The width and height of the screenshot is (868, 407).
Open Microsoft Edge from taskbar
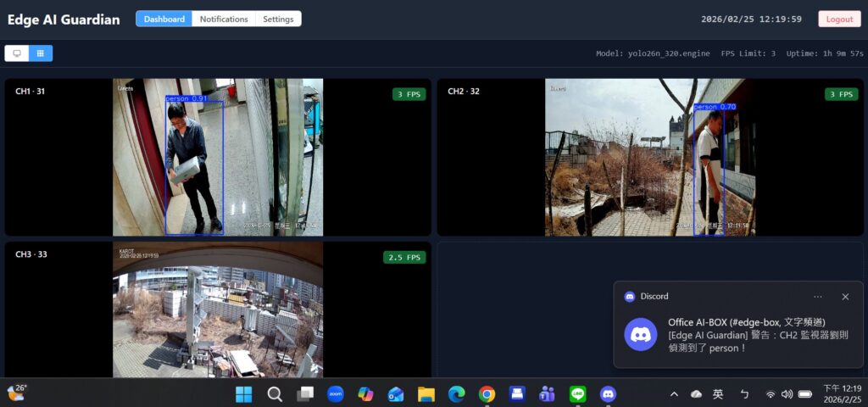tap(456, 393)
